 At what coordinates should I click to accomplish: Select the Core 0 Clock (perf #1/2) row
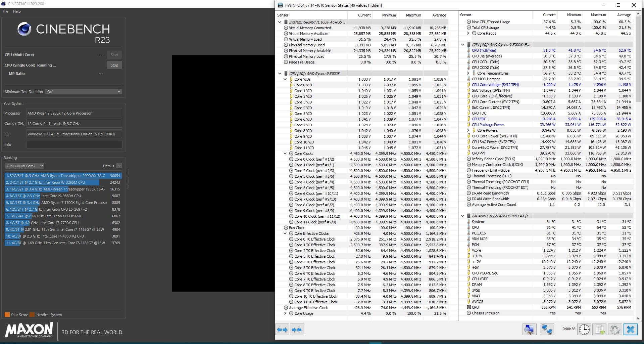coord(362,159)
